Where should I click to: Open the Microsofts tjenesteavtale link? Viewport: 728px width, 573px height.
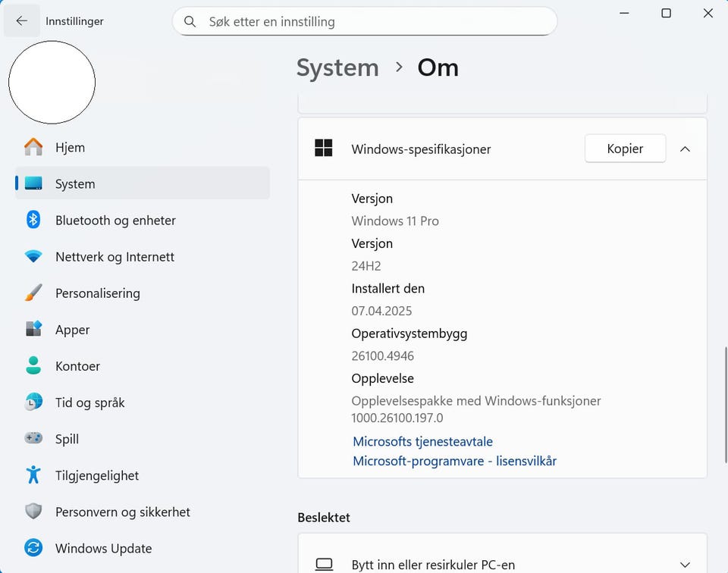(x=422, y=441)
